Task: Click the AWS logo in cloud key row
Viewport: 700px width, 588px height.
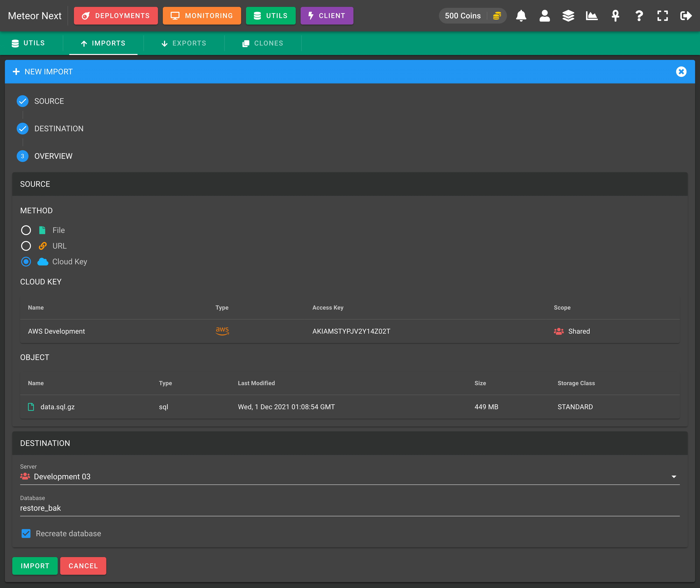Action: click(222, 331)
